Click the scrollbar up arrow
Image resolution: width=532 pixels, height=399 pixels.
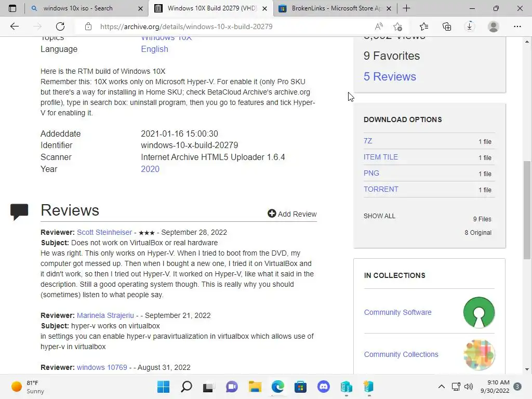(x=527, y=42)
